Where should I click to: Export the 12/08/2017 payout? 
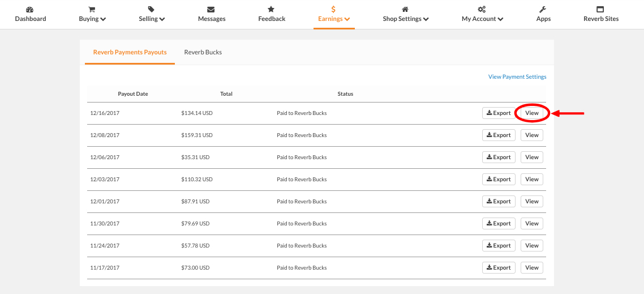point(499,135)
